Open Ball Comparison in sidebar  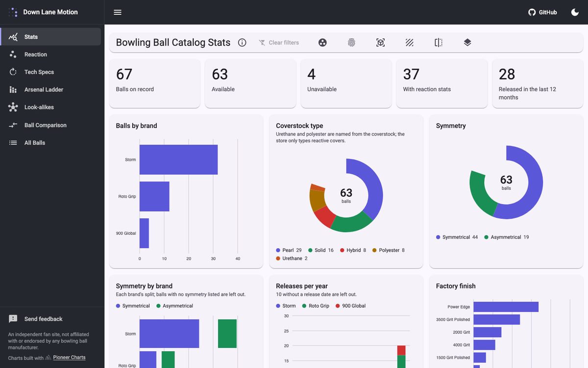[51, 125]
